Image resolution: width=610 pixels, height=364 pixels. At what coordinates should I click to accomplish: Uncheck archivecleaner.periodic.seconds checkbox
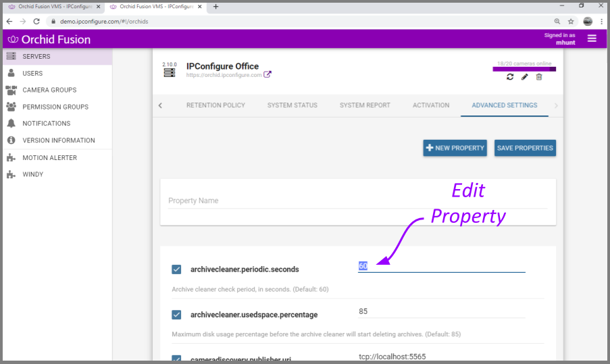coord(176,269)
